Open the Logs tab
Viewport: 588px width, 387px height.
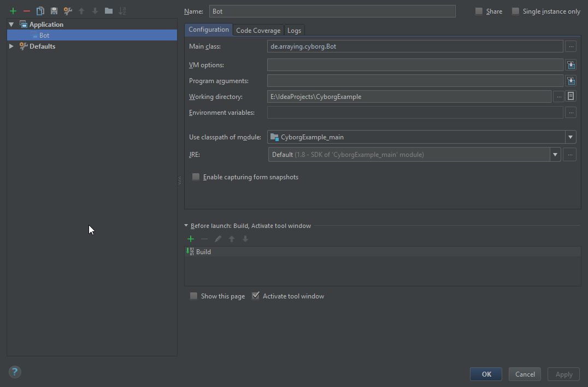pyautogui.click(x=295, y=31)
